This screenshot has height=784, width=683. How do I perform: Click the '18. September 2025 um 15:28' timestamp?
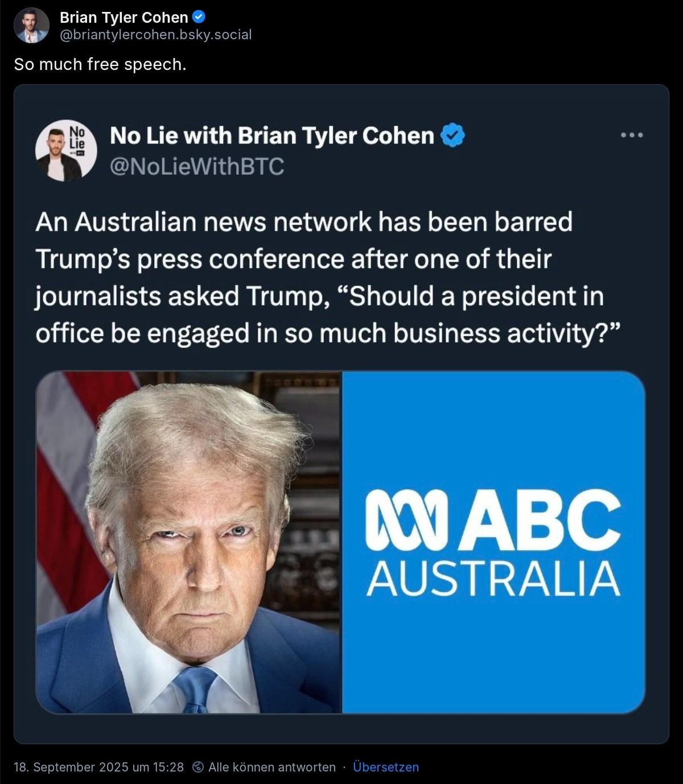98,767
